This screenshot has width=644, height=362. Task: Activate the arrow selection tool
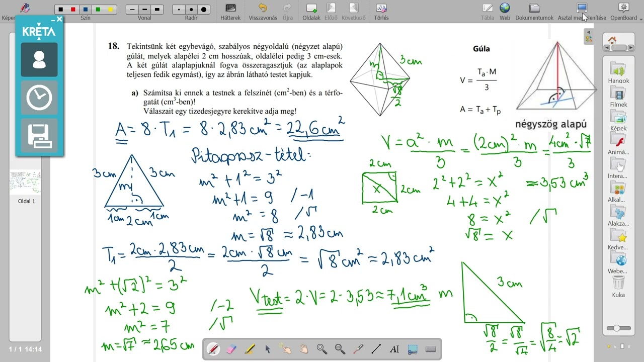click(x=268, y=349)
